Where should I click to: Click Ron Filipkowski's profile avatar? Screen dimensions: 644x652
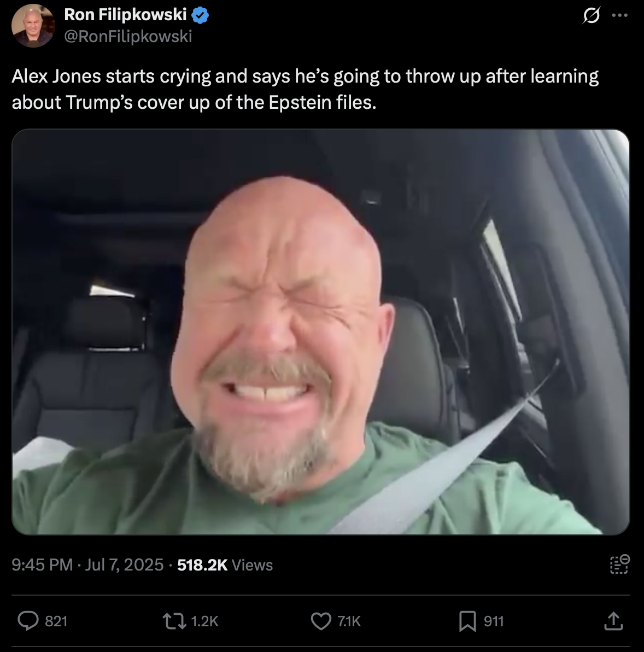pyautogui.click(x=33, y=26)
